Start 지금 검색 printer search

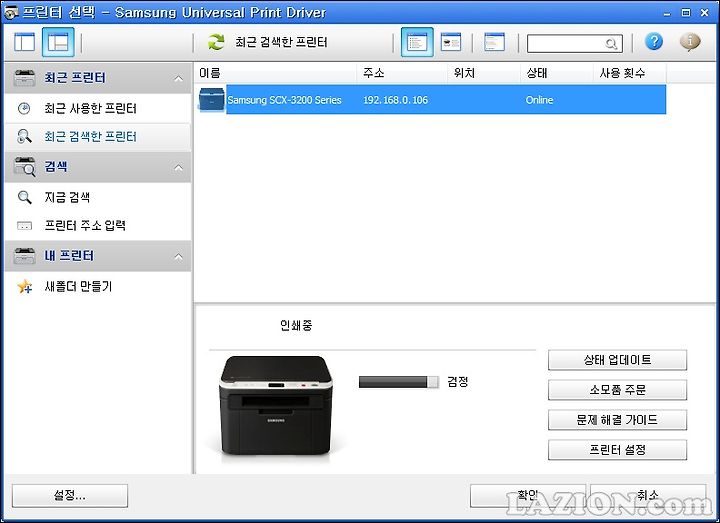pos(67,197)
